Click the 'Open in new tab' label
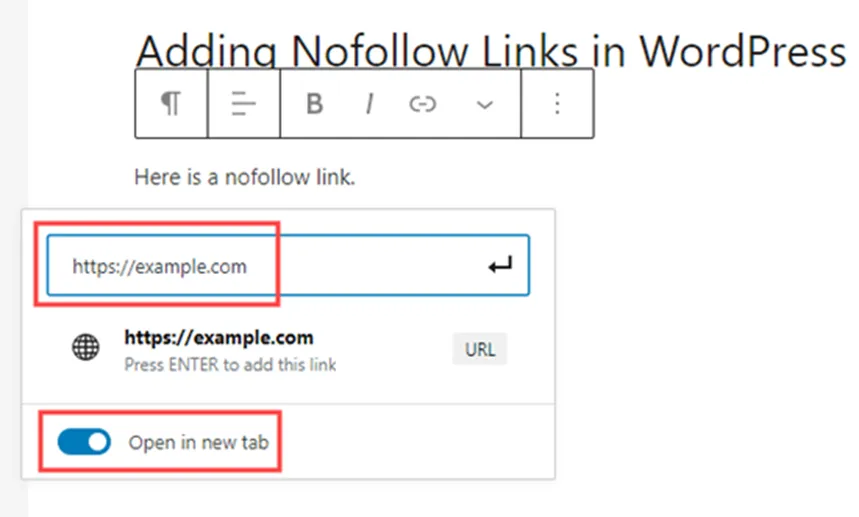 point(199,443)
